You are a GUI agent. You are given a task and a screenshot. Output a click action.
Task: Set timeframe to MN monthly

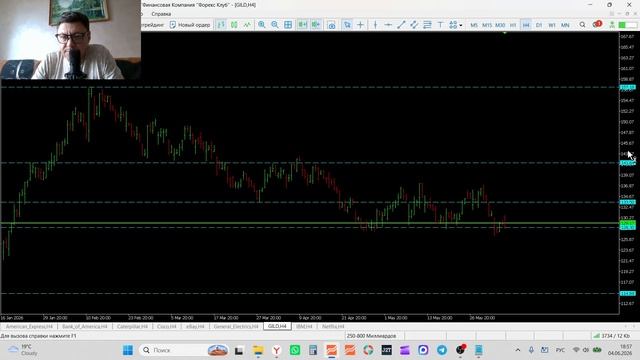coord(565,25)
